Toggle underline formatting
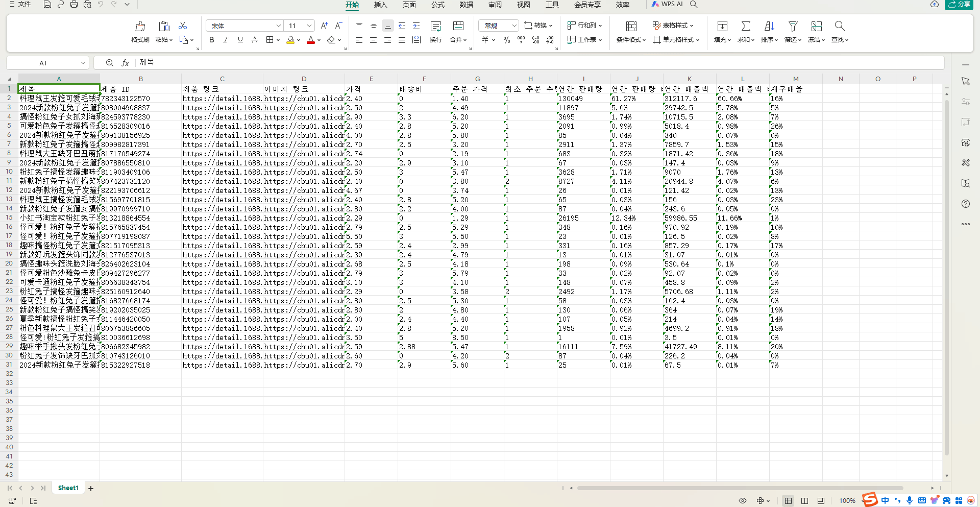 (x=240, y=40)
